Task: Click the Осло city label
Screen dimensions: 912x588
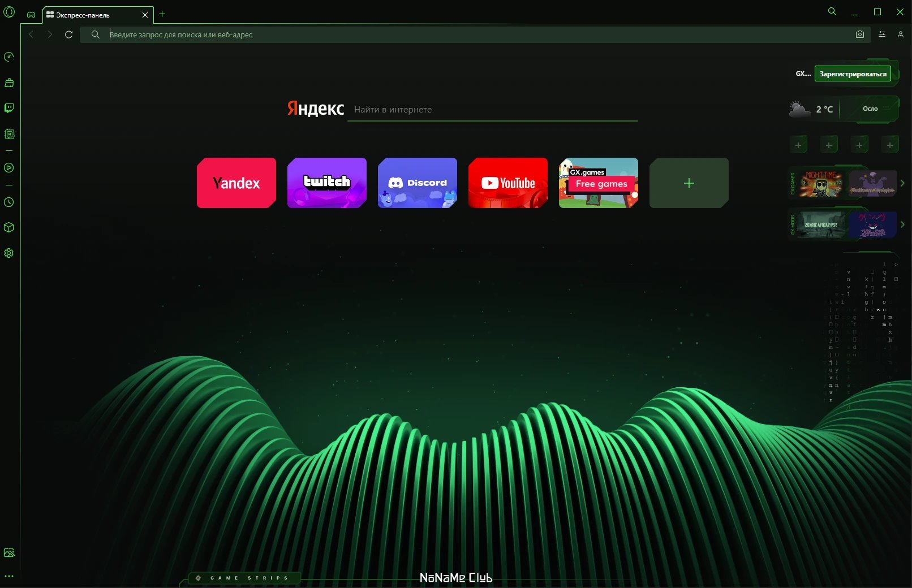Action: pos(870,109)
